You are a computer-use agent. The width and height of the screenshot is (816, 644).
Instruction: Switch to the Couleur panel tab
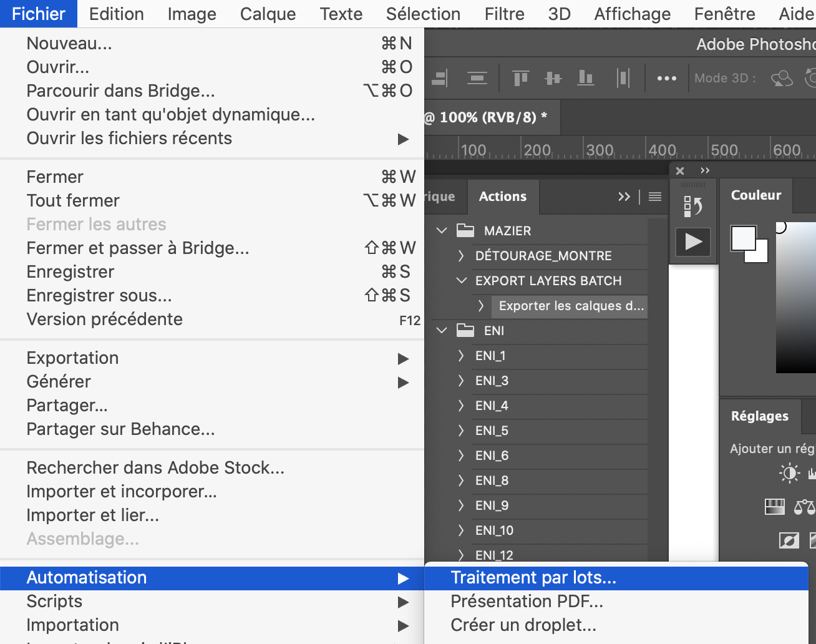point(755,195)
